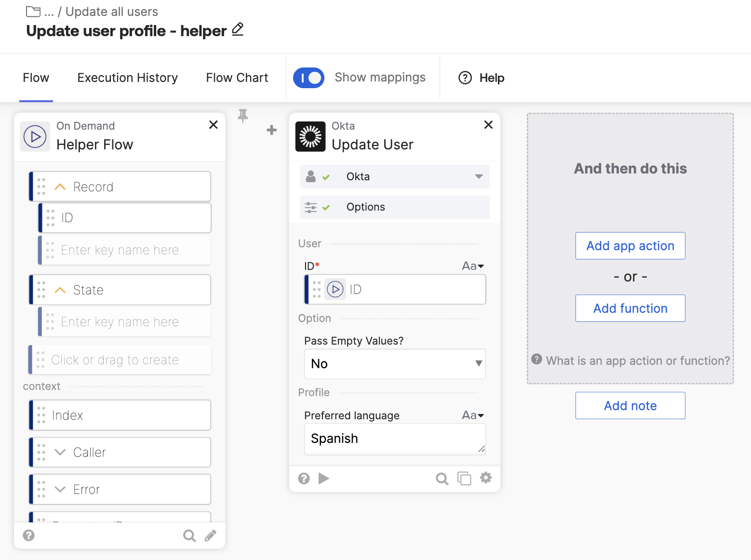The height and width of the screenshot is (560, 751).
Task: Collapse the Record group
Action: (x=60, y=187)
